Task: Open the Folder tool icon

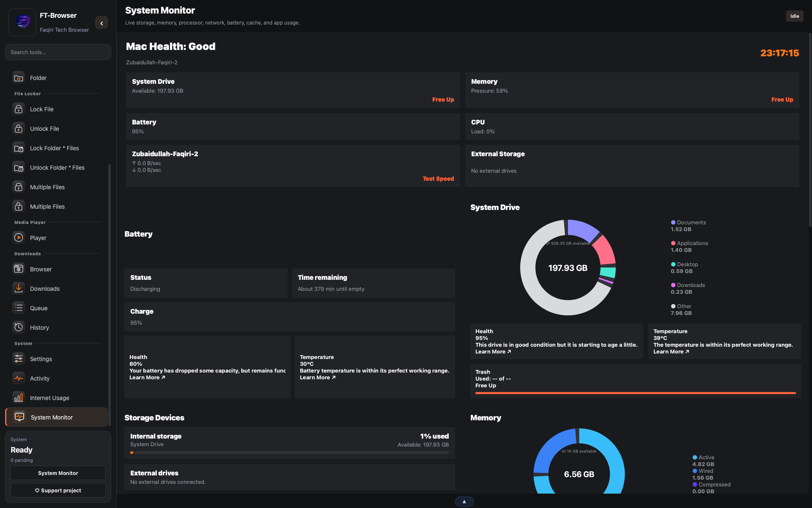Action: coord(19,78)
